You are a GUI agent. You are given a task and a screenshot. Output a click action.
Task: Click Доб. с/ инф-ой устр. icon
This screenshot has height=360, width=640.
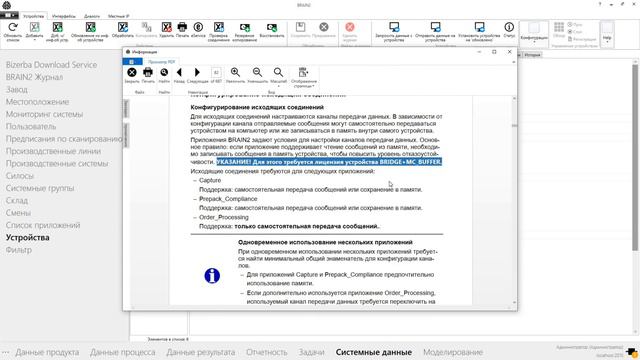click(57, 27)
